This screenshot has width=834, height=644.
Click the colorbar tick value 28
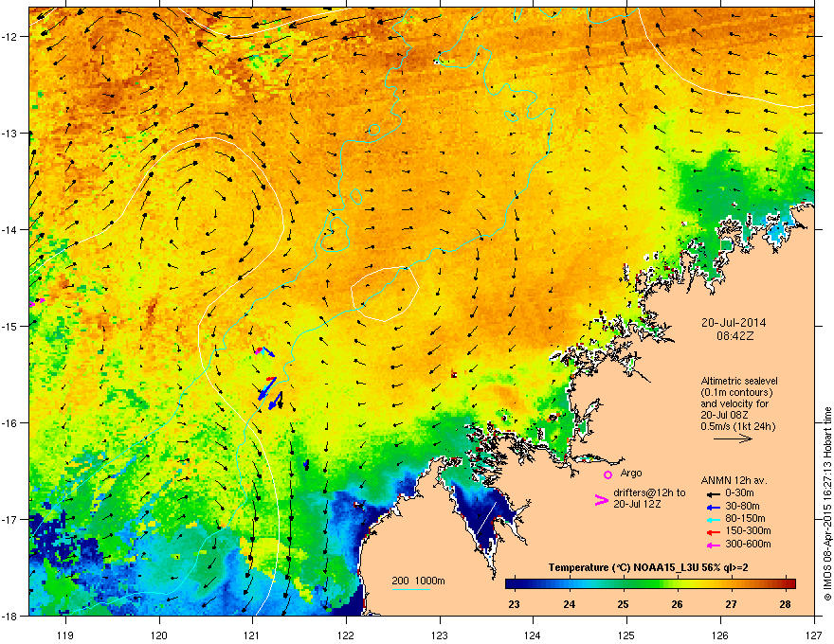point(785,604)
